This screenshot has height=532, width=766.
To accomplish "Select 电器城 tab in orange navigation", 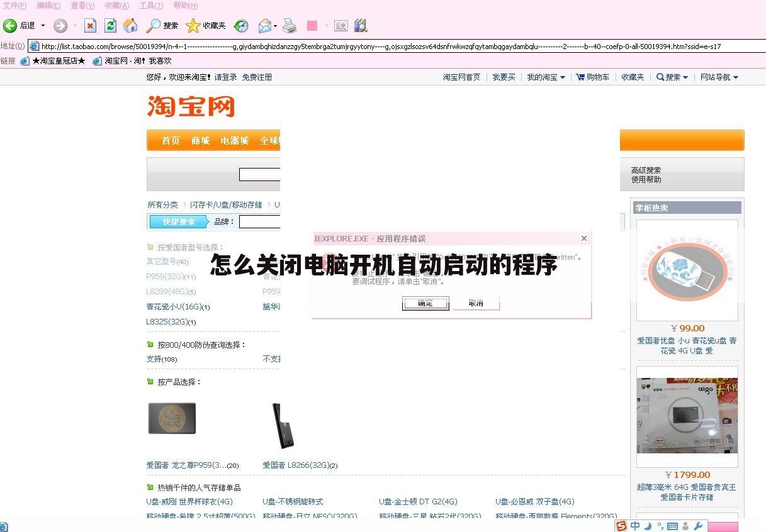I will [x=235, y=140].
